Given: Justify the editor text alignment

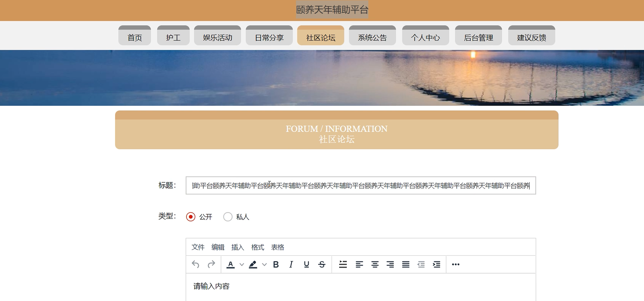Looking at the screenshot, I should (x=406, y=264).
